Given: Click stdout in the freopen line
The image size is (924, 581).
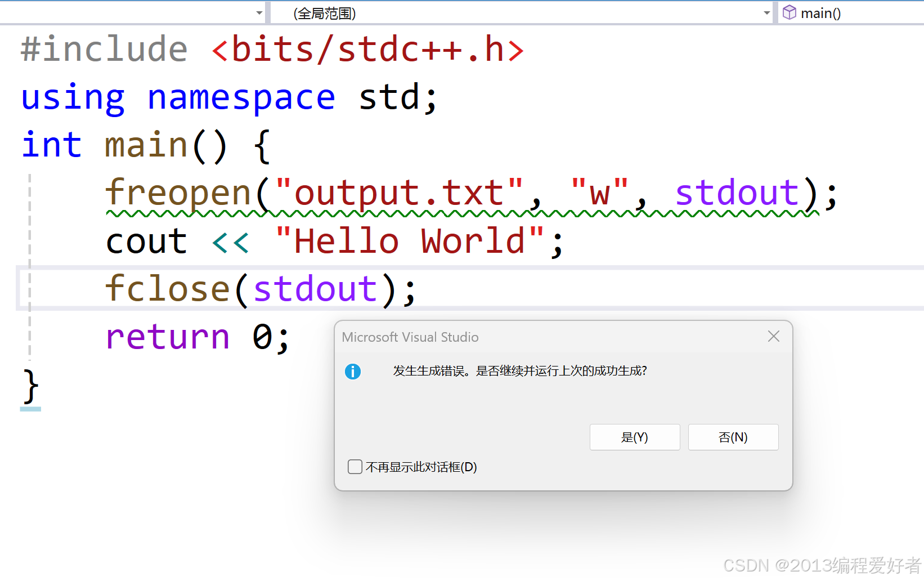Looking at the screenshot, I should point(737,193).
